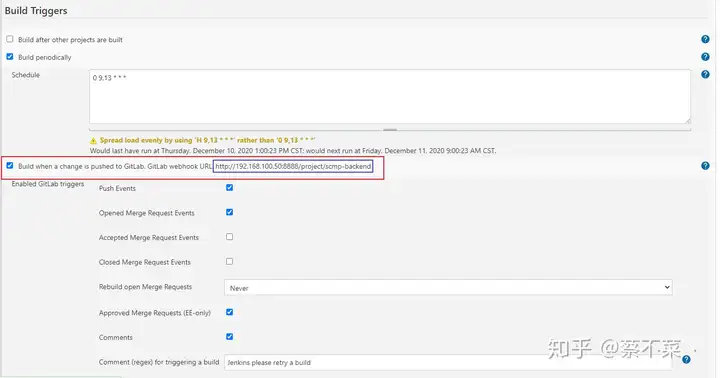Open help icon beside Comment regex field

(x=686, y=360)
